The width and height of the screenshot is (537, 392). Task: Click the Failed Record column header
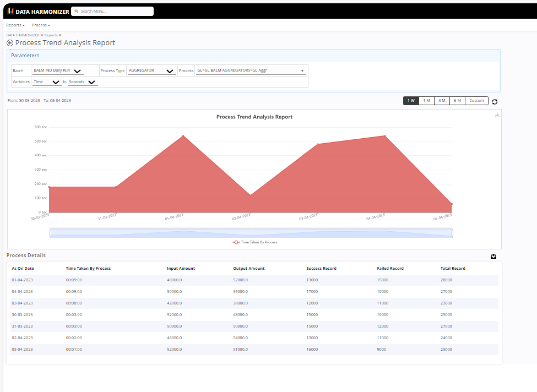(390, 269)
